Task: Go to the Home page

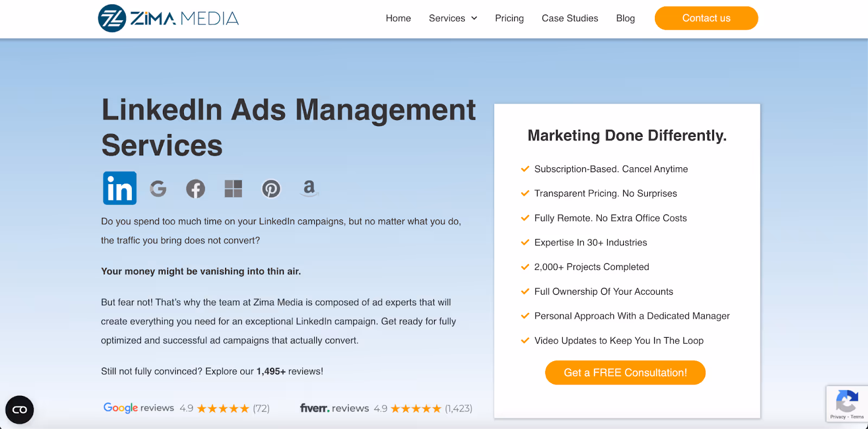Action: [398, 18]
